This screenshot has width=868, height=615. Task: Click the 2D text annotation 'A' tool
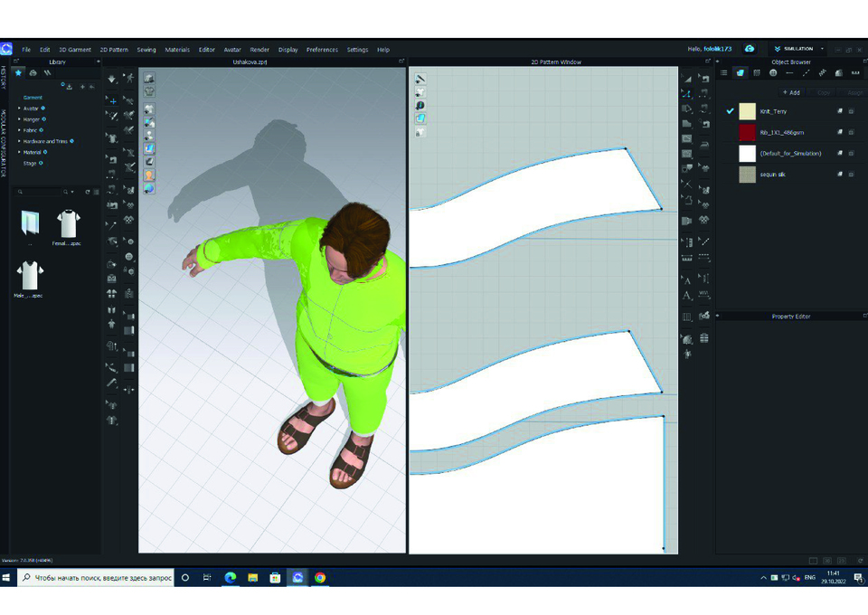pyautogui.click(x=687, y=280)
